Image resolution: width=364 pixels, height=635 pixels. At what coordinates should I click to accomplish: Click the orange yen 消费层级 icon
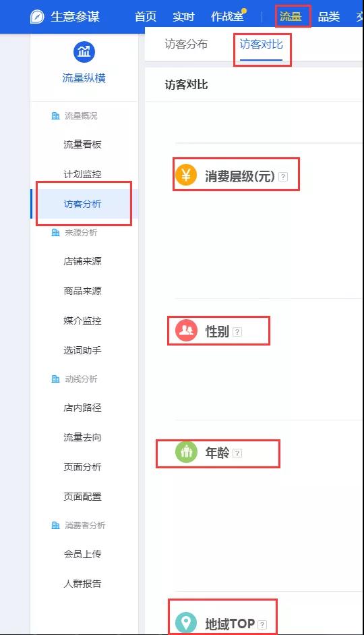click(x=186, y=175)
